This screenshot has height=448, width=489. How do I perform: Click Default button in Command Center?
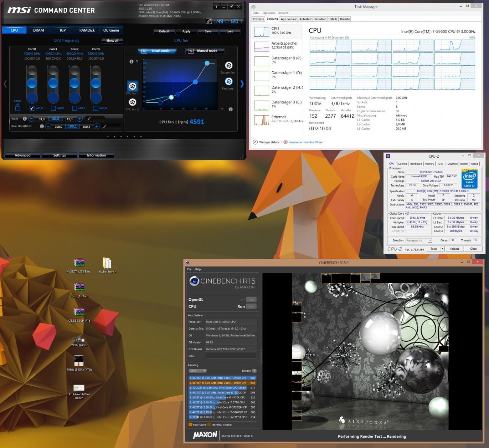tap(164, 31)
